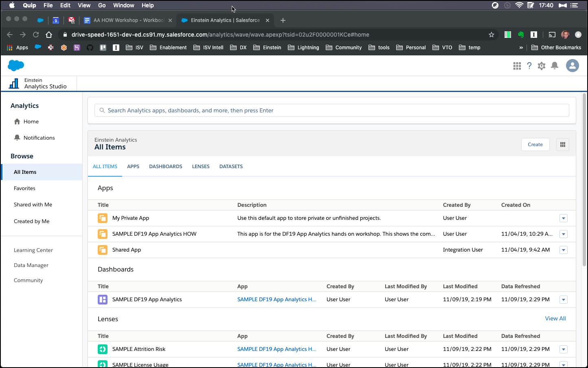This screenshot has width=588, height=368.
Task: Reload the page in the browser
Action: 36,35
